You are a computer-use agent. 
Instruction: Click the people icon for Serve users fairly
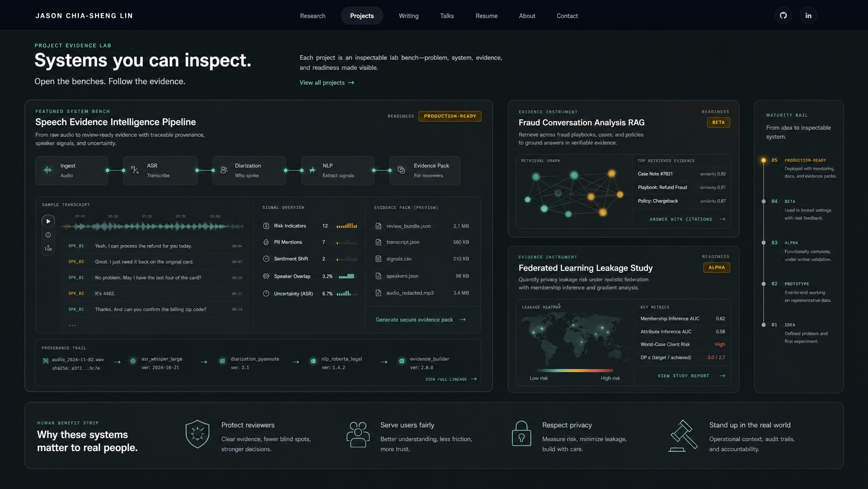(x=358, y=434)
